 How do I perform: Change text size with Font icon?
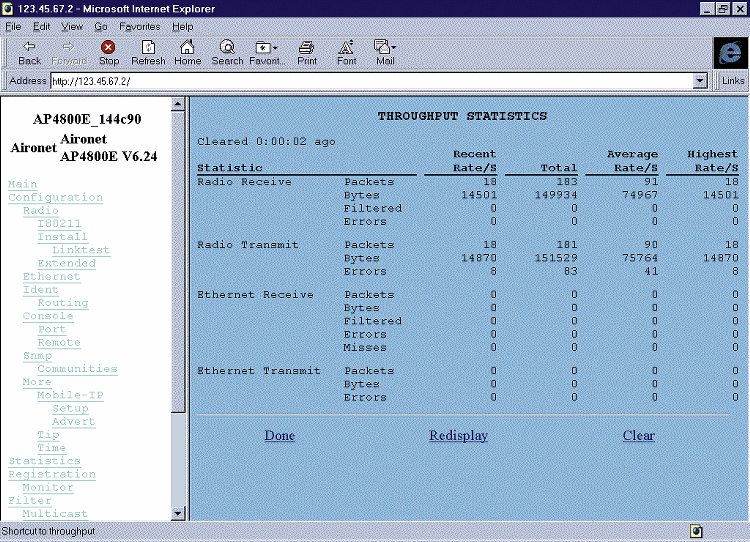[346, 53]
